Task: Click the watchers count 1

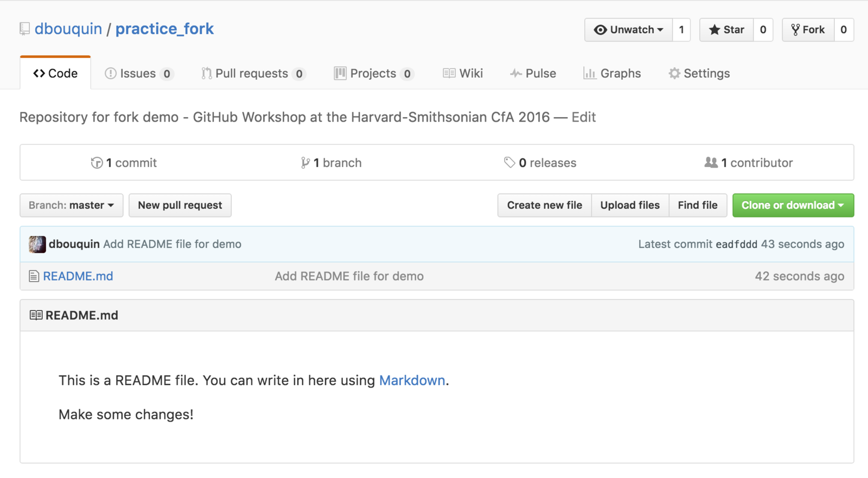Action: (x=681, y=30)
